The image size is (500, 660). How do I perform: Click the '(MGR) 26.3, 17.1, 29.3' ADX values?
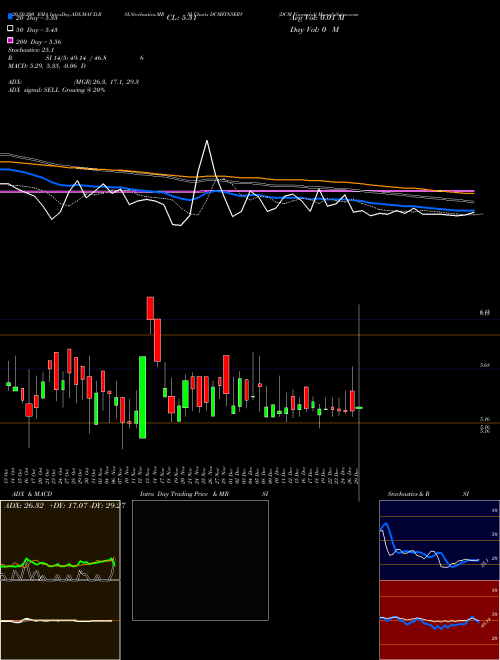pyautogui.click(x=106, y=82)
